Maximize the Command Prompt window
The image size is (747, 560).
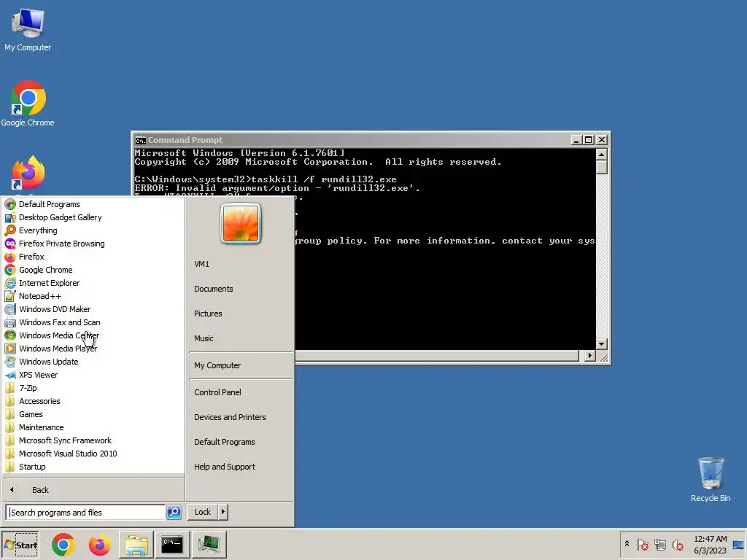(589, 139)
